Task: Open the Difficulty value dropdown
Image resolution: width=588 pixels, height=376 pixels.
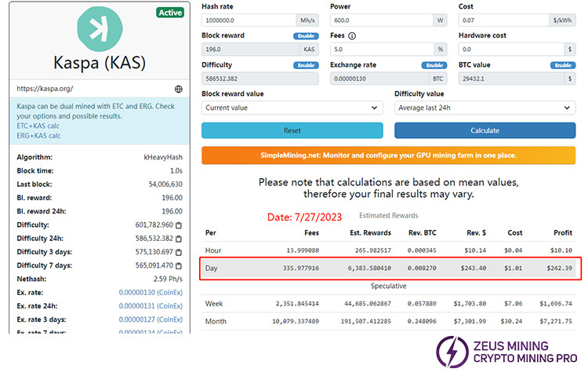Action: (x=485, y=108)
